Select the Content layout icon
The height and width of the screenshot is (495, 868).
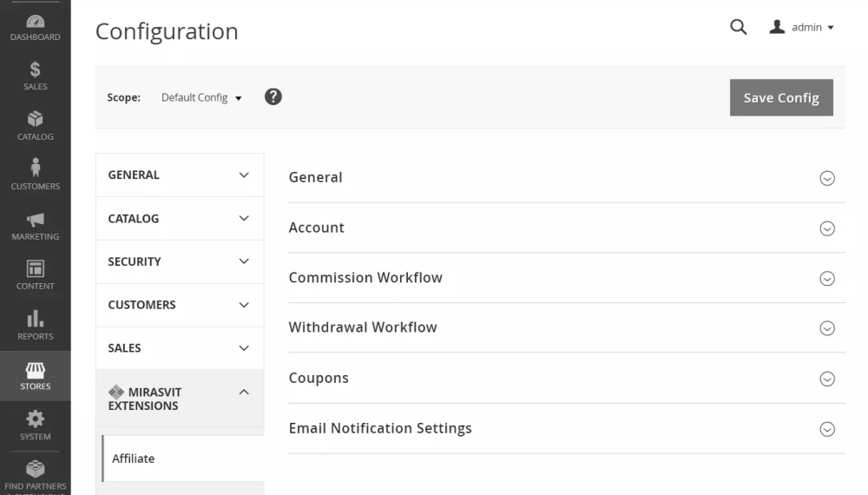[35, 274]
